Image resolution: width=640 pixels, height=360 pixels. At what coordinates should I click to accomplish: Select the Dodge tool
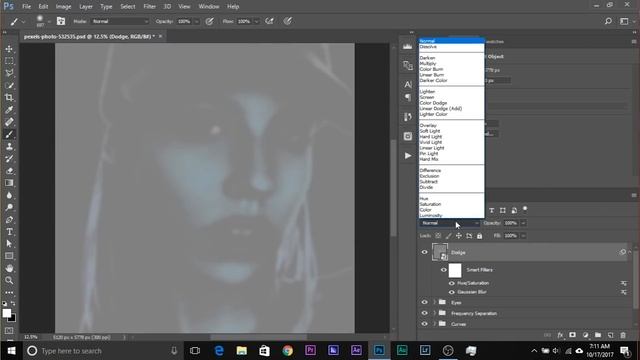pos(9,207)
